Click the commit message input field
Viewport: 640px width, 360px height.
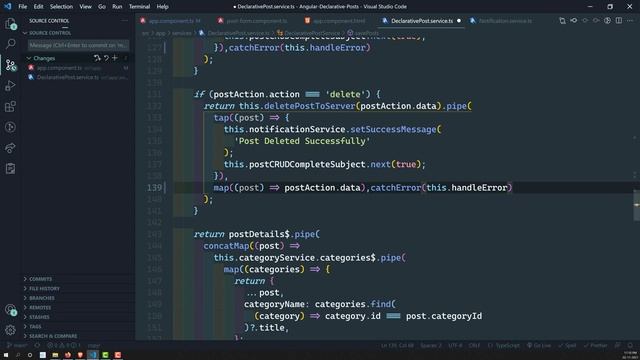pos(78,45)
